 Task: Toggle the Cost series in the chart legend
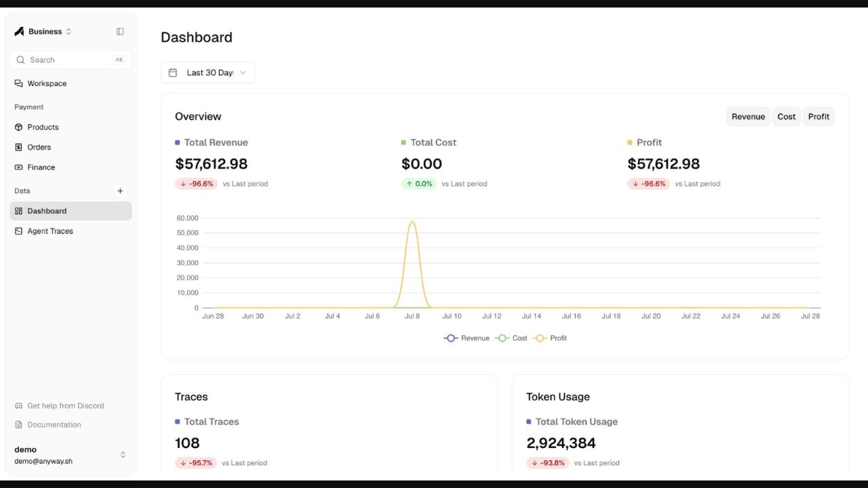(511, 338)
